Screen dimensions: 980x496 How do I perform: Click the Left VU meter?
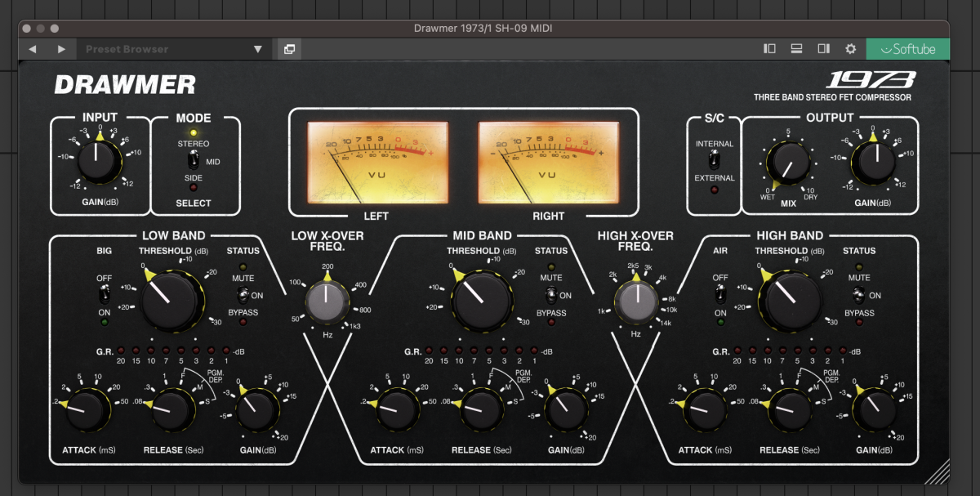[x=376, y=163]
